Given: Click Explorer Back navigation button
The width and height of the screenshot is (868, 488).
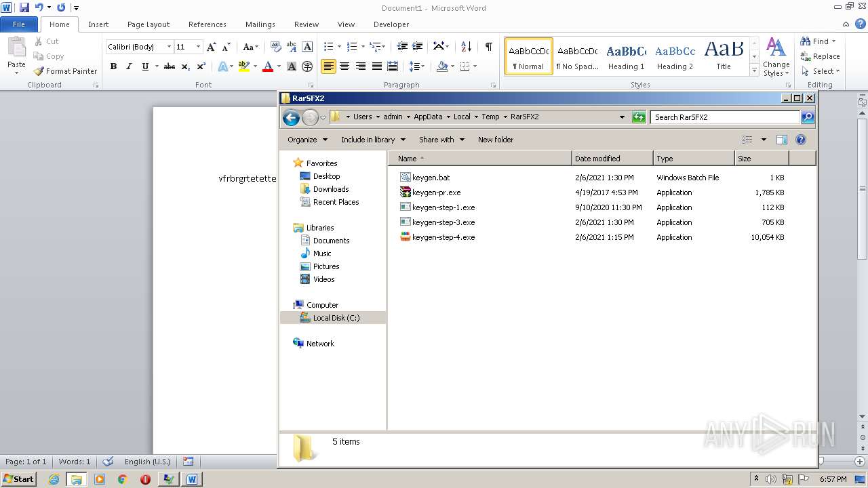Looking at the screenshot, I should 291,117.
